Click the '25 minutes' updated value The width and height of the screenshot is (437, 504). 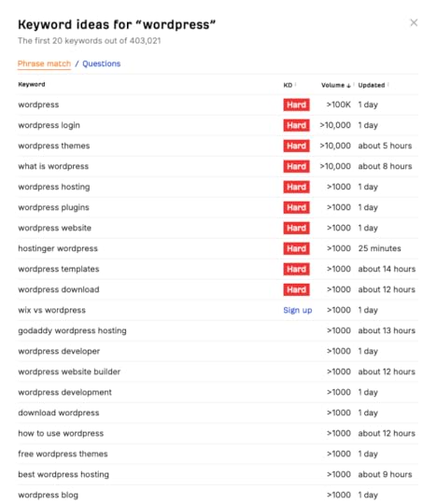click(x=379, y=248)
